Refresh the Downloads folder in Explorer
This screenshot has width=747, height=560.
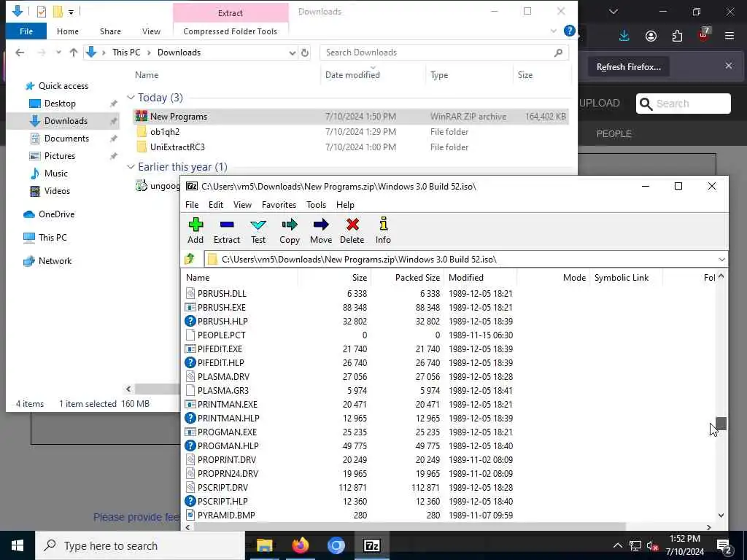coord(305,52)
